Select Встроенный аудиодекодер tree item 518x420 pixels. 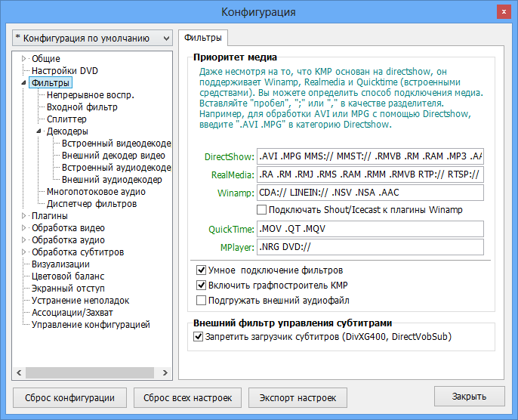pyautogui.click(x=116, y=168)
